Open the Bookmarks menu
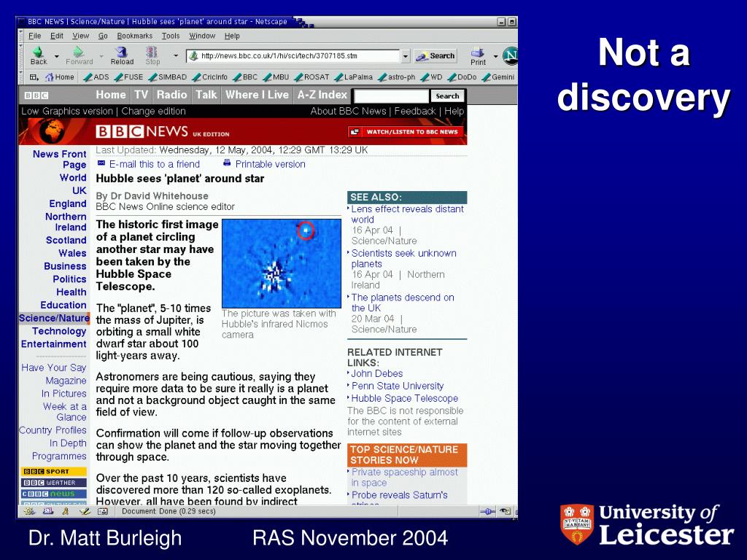 coord(135,36)
